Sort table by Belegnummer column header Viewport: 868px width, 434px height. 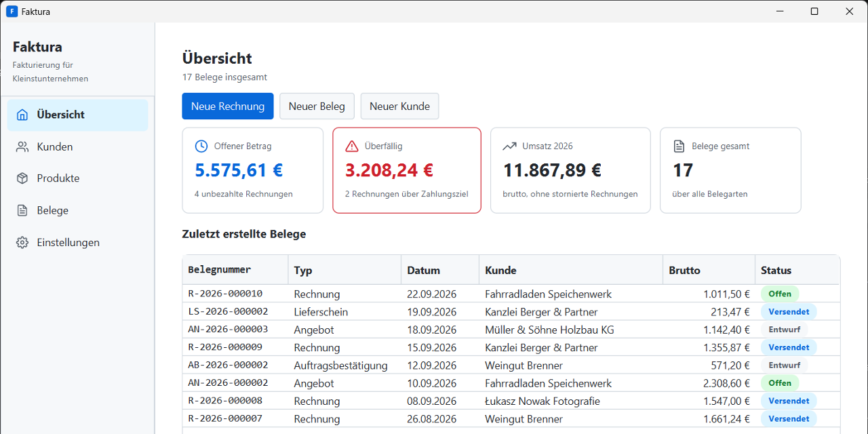[x=235, y=270]
